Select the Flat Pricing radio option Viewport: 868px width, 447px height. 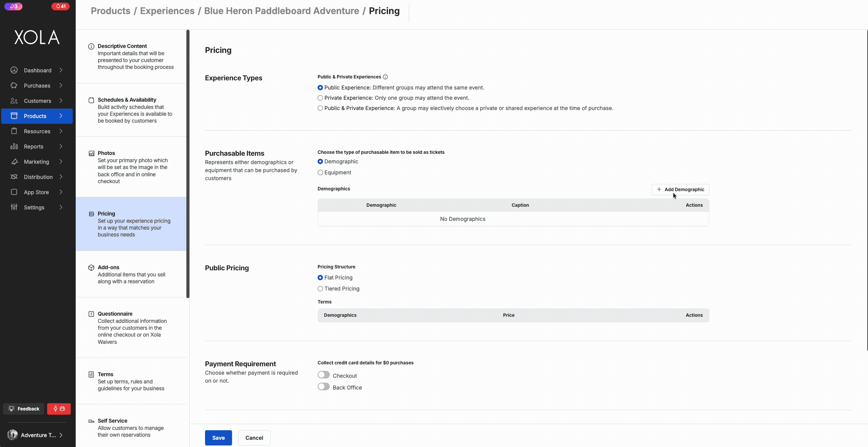tap(320, 278)
